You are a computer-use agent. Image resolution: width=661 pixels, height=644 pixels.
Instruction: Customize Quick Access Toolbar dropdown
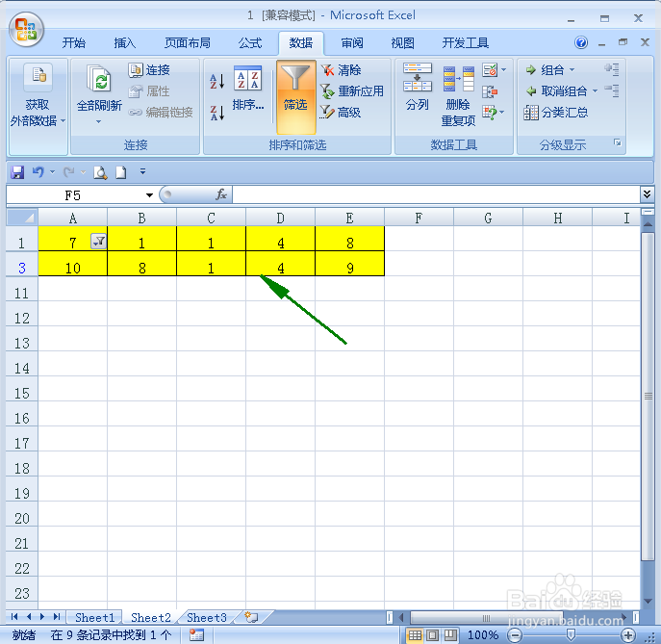143,171
